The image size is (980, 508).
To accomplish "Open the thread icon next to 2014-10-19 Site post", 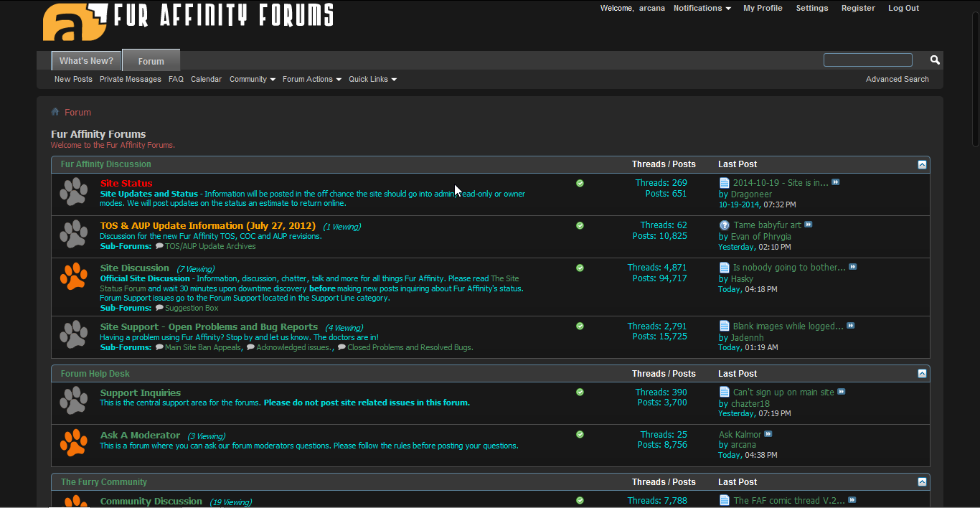I will 724,182.
